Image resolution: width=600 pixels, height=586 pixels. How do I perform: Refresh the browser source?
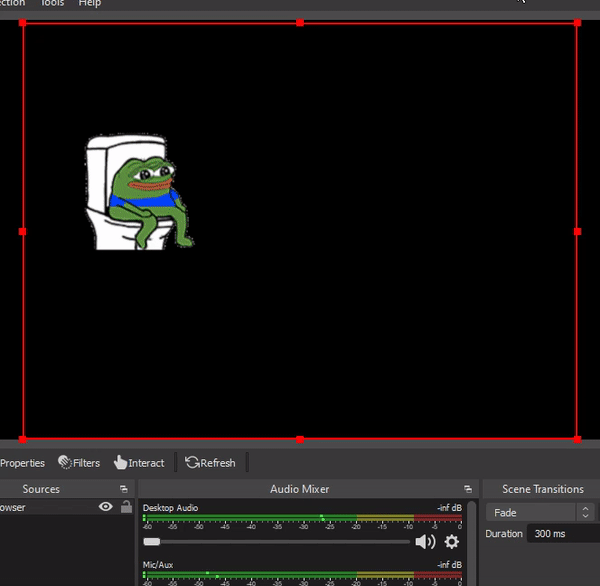(210, 463)
